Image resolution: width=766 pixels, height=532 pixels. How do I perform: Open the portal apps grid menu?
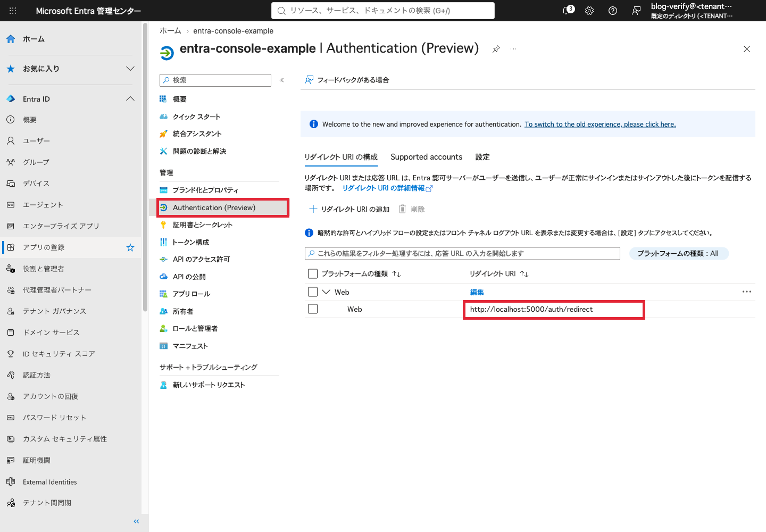(13, 11)
